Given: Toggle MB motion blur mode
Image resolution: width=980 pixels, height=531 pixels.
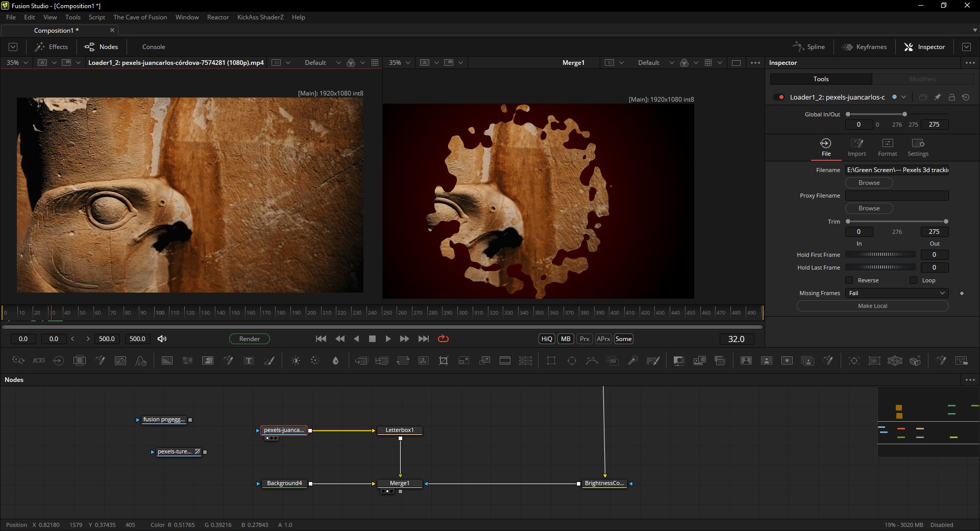Looking at the screenshot, I should [566, 339].
